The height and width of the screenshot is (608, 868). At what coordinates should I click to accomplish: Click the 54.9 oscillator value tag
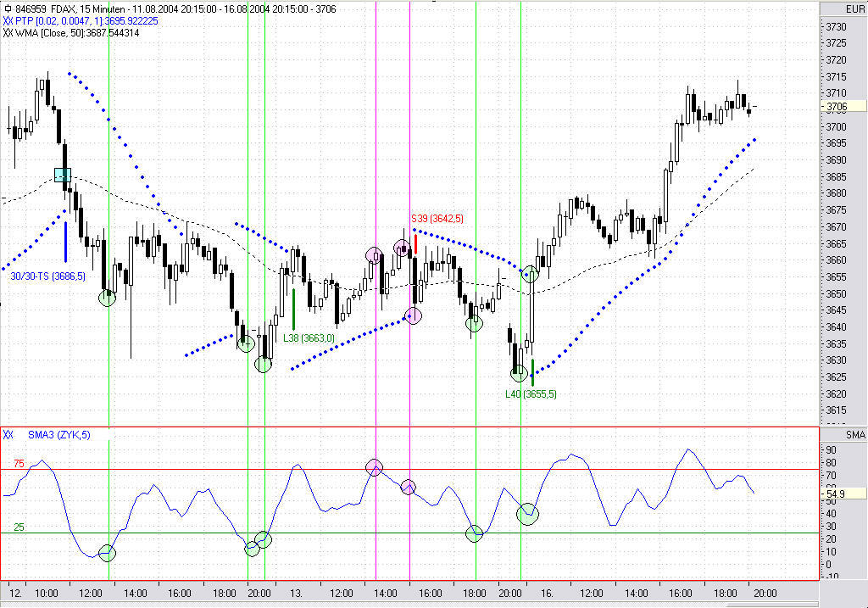click(x=843, y=494)
